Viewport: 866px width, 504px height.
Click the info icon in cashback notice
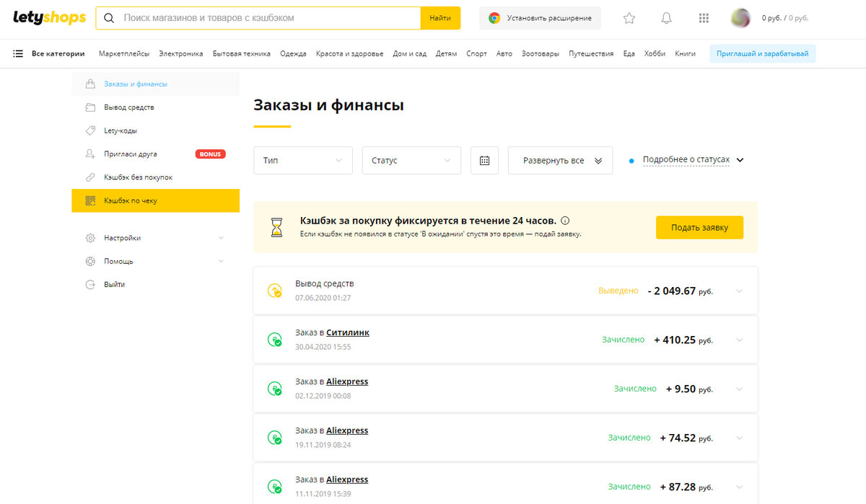565,221
